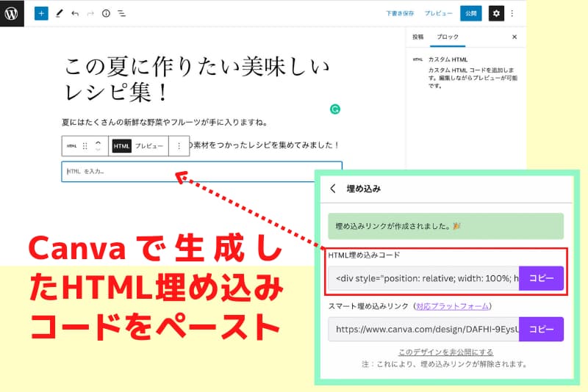Toggle the settings gear panel
The image size is (588, 392).
point(496,13)
